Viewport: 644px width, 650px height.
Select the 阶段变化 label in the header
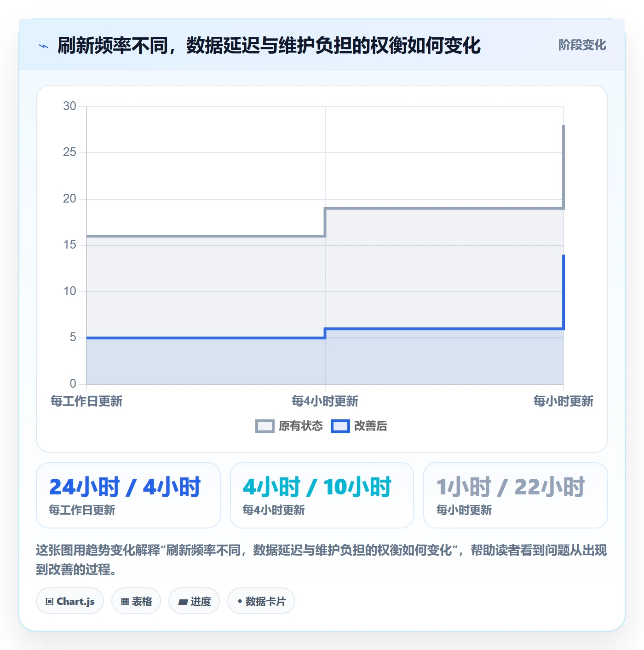582,45
